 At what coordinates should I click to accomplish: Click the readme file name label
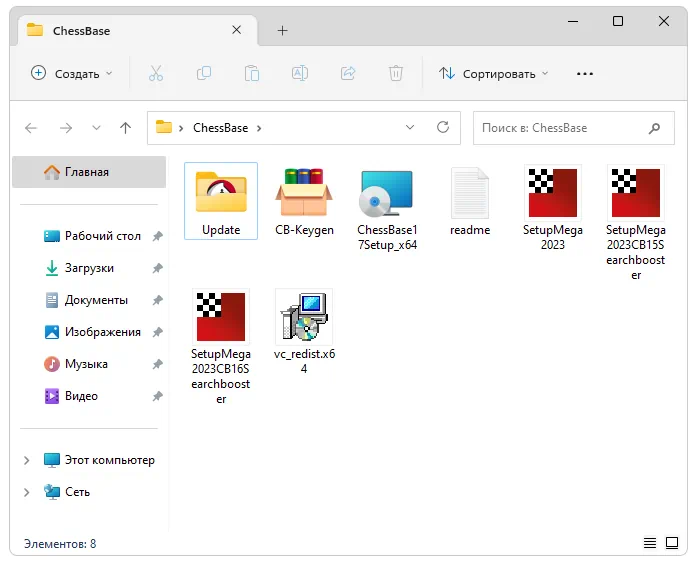pyautogui.click(x=470, y=230)
